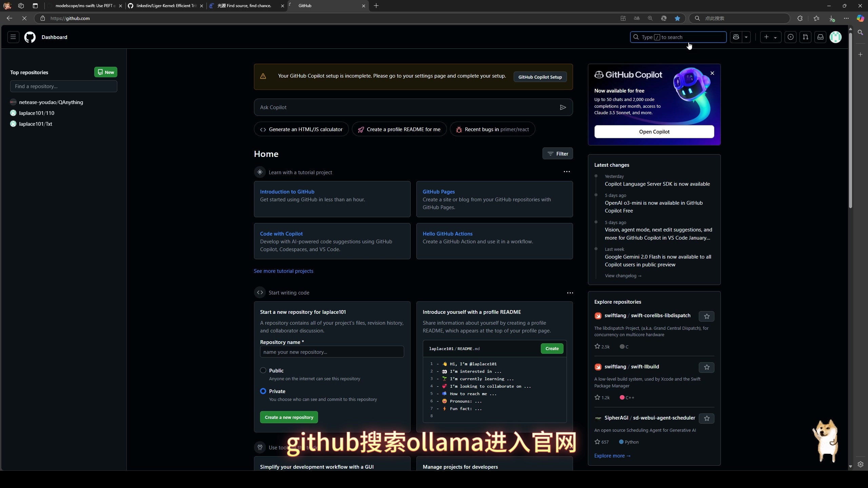Switch to modelscope/ms-swift browser tab
868x488 pixels.
(x=85, y=6)
